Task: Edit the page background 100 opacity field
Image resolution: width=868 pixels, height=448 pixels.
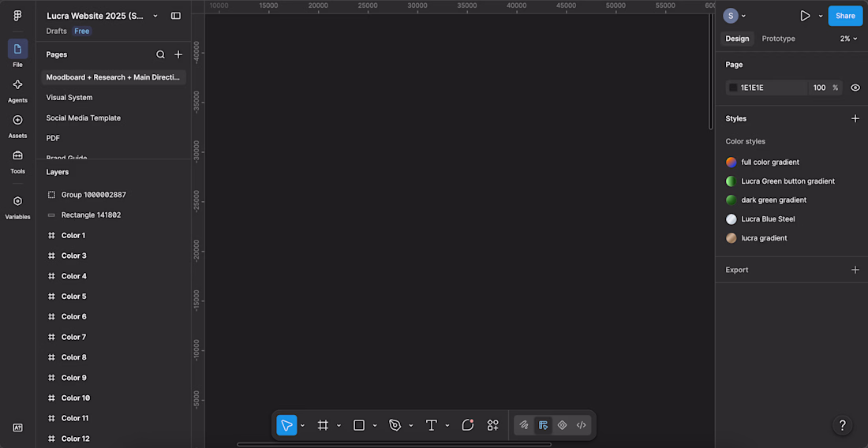Action: [x=820, y=88]
